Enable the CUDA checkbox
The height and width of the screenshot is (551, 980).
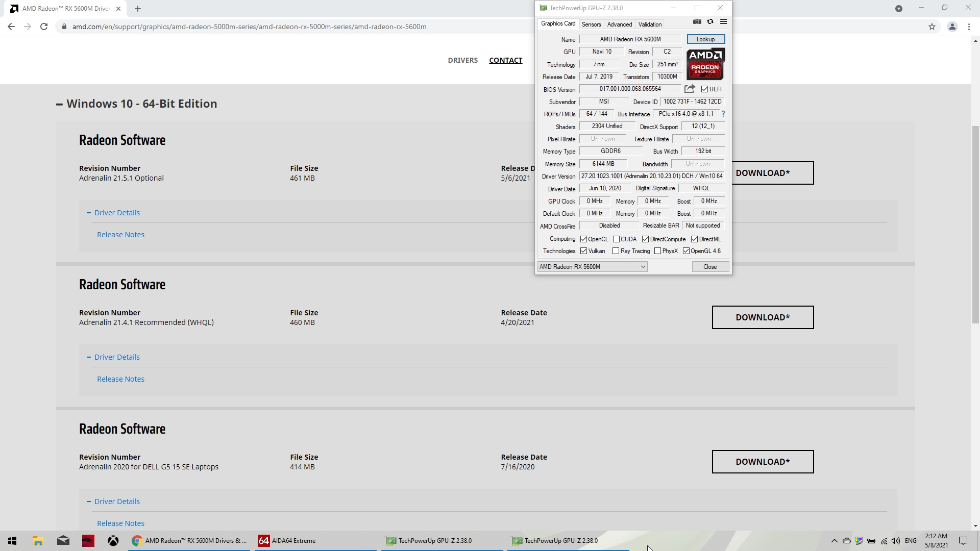click(617, 239)
